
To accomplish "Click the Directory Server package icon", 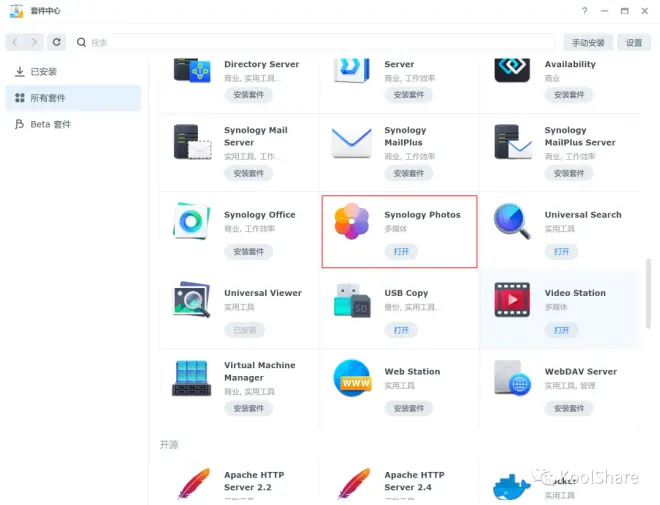I will (x=192, y=70).
